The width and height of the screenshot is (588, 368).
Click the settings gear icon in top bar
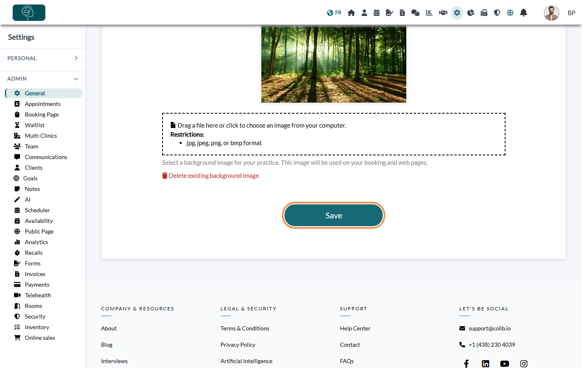pos(457,13)
